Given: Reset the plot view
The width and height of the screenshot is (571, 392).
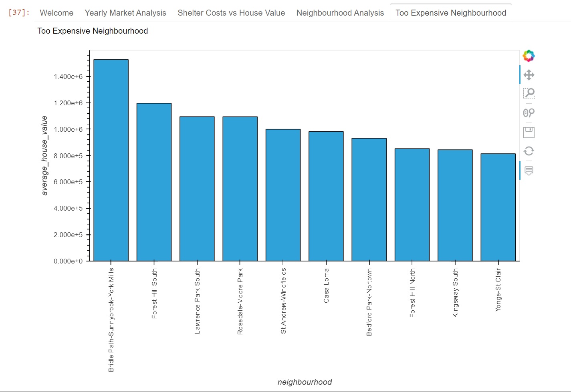Looking at the screenshot, I should 529,151.
